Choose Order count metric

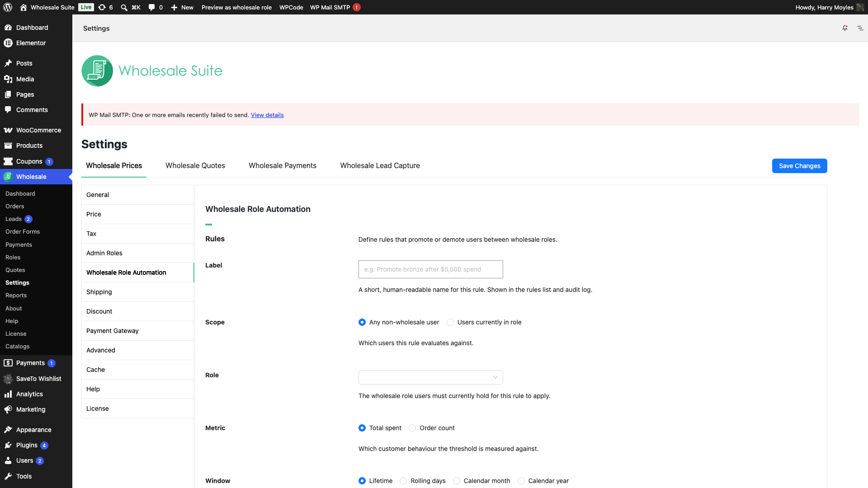pos(412,428)
